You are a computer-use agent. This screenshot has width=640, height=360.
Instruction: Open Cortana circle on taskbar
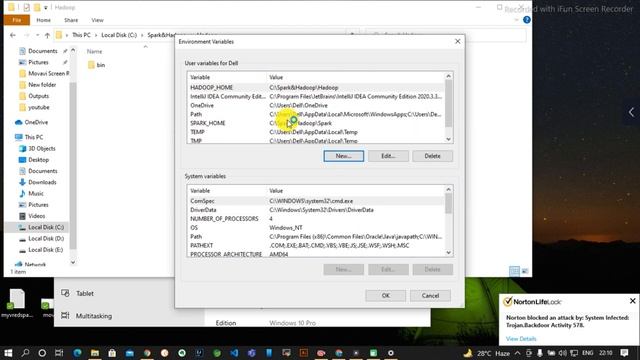click(x=42, y=353)
